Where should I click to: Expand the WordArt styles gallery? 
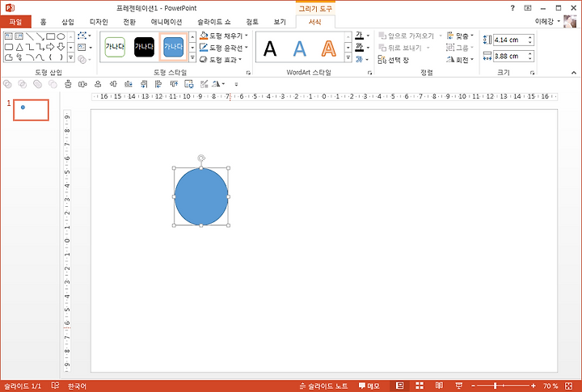pos(348,57)
